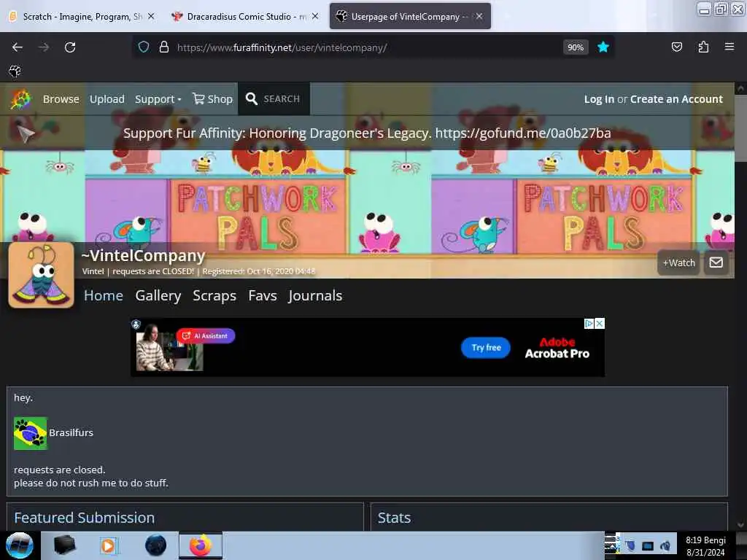Close the Adobe ad with X icon
747x560 pixels.
coord(600,323)
